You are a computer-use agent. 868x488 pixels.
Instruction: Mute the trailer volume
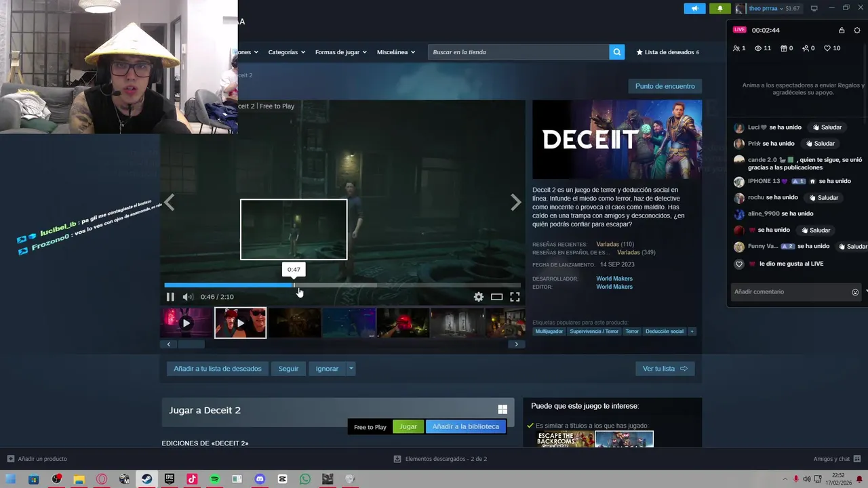(188, 297)
